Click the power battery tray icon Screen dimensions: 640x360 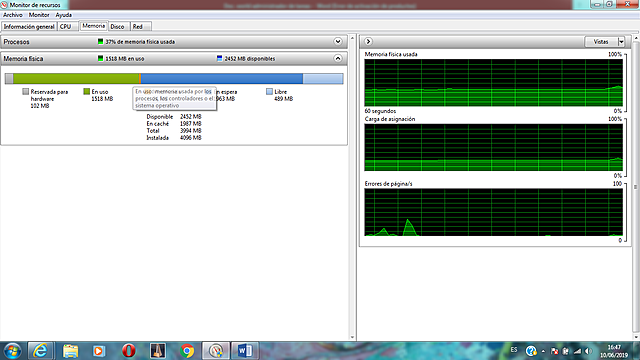pos(565,351)
